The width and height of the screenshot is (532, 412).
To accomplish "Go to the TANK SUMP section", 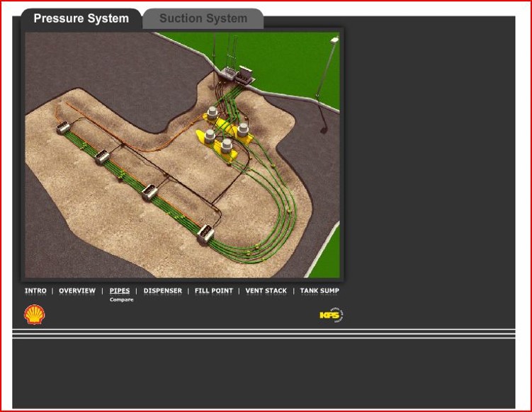I will 319,291.
